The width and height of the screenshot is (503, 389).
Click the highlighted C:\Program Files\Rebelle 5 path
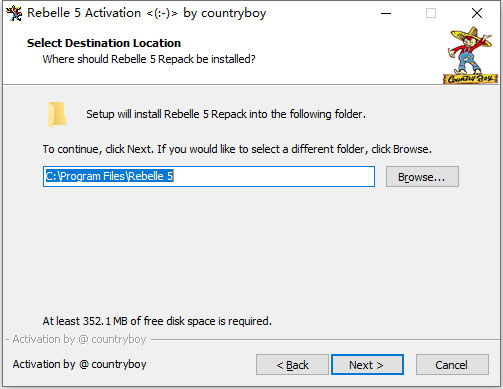point(109,176)
